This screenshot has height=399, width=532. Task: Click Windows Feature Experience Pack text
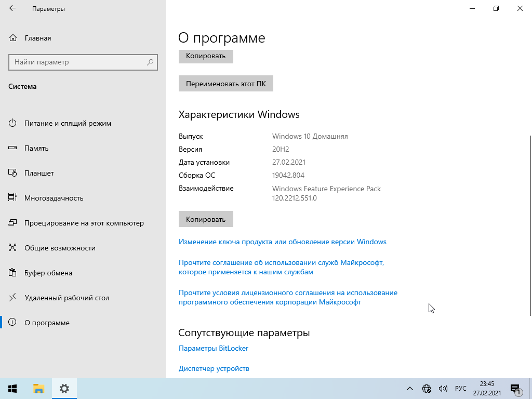click(x=326, y=189)
